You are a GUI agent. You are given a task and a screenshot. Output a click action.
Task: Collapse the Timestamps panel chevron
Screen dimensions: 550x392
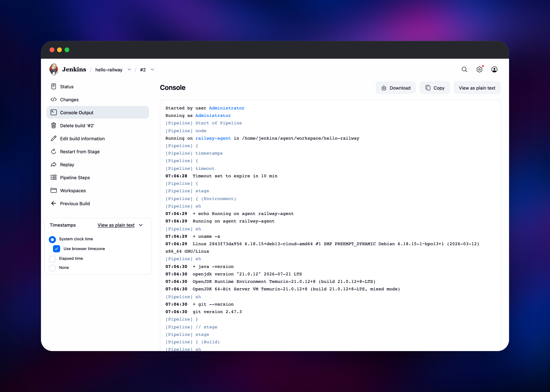click(141, 225)
